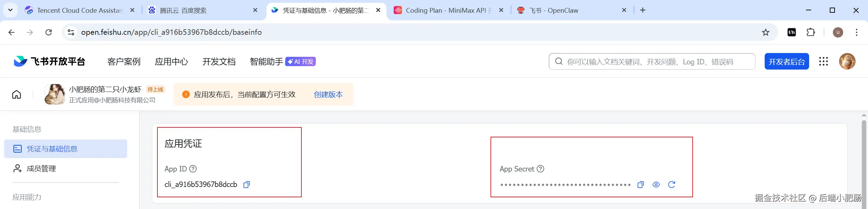Show App ID help tooltip icon
Screen dimensions: 868x209
[x=193, y=169]
